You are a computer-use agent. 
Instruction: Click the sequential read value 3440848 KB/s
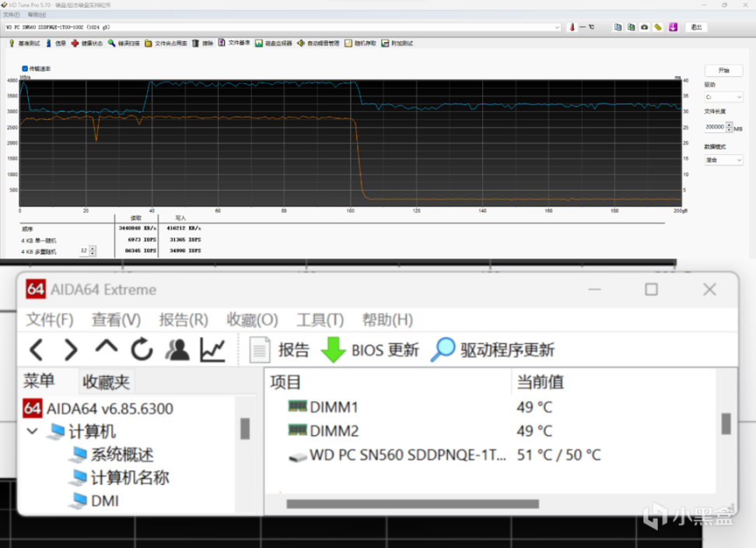[138, 228]
